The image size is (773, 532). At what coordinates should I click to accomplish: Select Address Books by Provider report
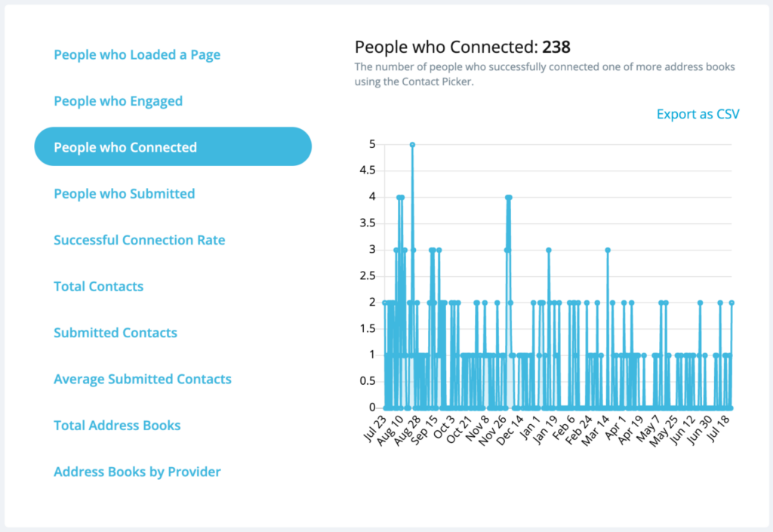(x=137, y=472)
